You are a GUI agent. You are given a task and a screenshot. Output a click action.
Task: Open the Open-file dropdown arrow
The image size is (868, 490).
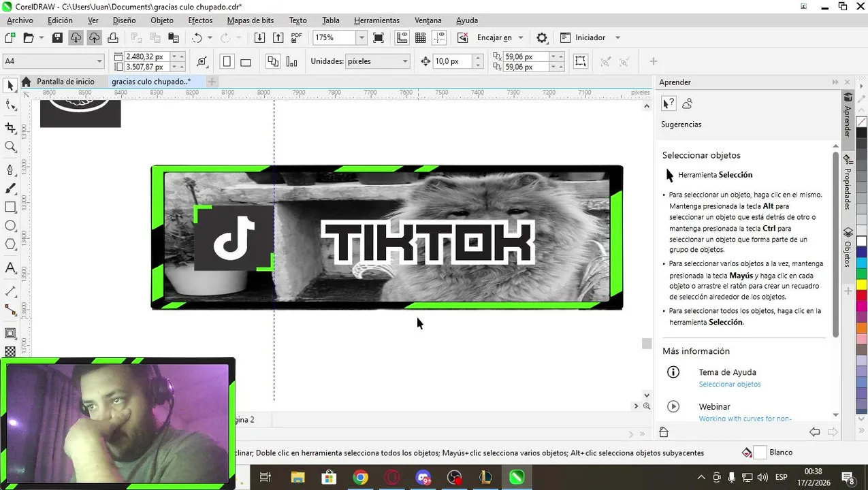click(42, 38)
